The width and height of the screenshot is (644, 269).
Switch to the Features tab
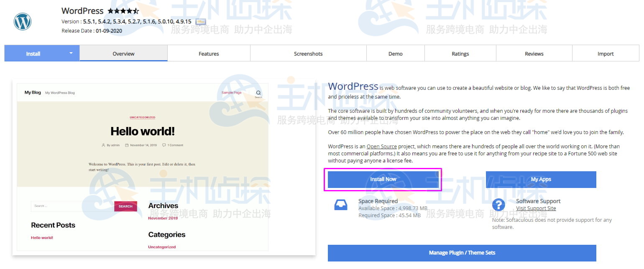(x=209, y=53)
